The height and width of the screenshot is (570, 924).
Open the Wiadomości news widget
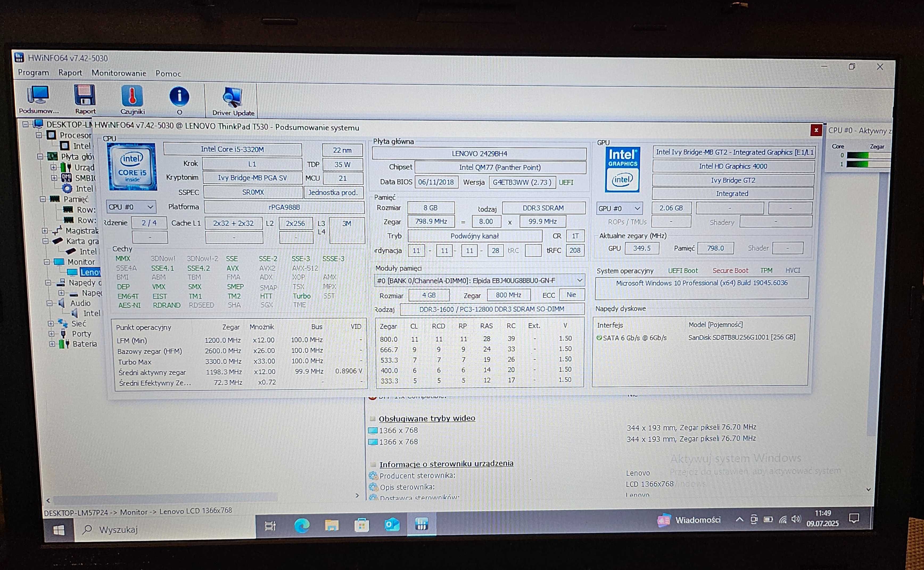coord(689,520)
